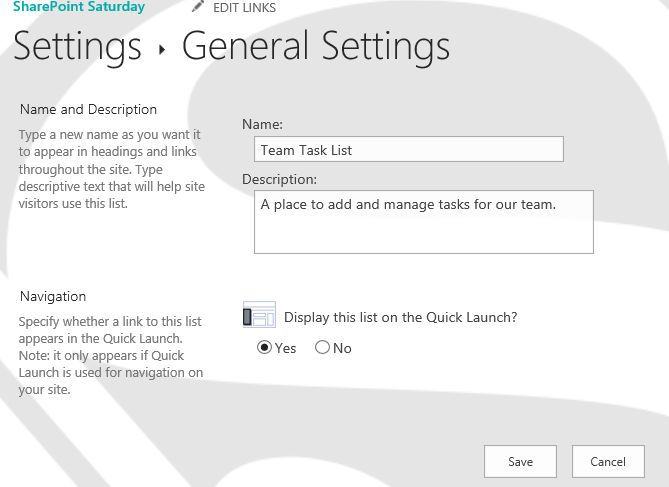The height and width of the screenshot is (487, 669).
Task: Cancel the settings changes
Action: point(608,461)
